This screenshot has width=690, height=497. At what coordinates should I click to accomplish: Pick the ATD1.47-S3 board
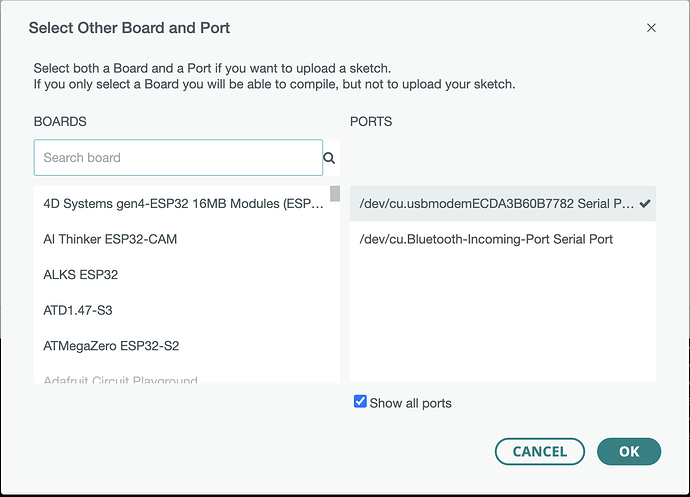[78, 310]
